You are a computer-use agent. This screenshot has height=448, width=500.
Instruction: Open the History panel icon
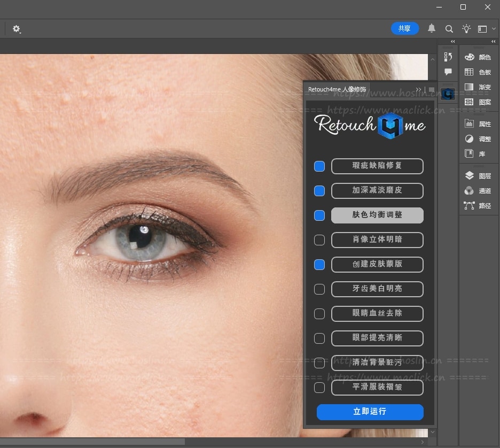(x=448, y=57)
